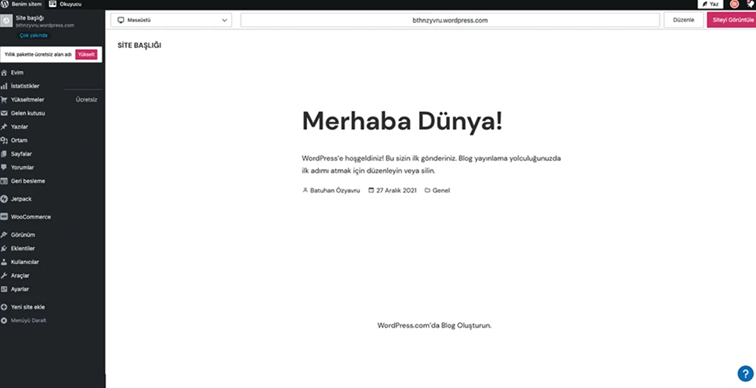The image size is (756, 388).
Task: Click the WordPress.com'da Blog Oluşturun footer link
Action: coord(434,325)
